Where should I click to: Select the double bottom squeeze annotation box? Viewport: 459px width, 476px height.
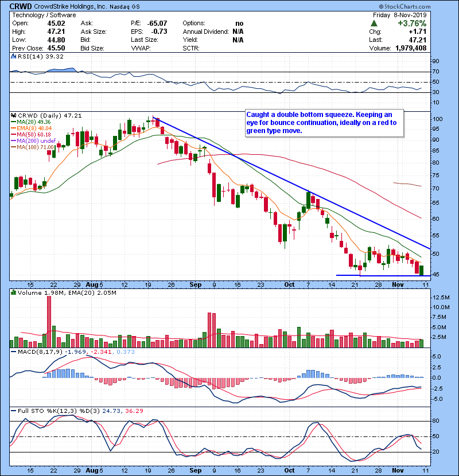click(x=324, y=123)
